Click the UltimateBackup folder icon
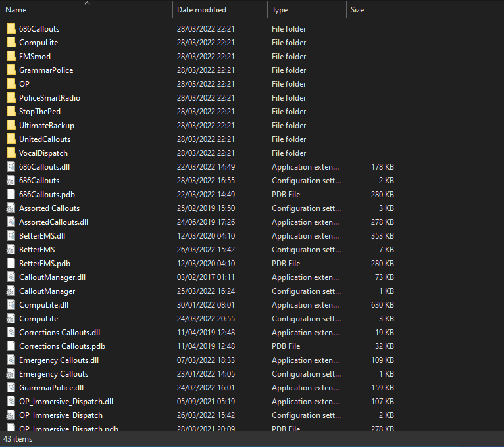 pyautogui.click(x=11, y=126)
